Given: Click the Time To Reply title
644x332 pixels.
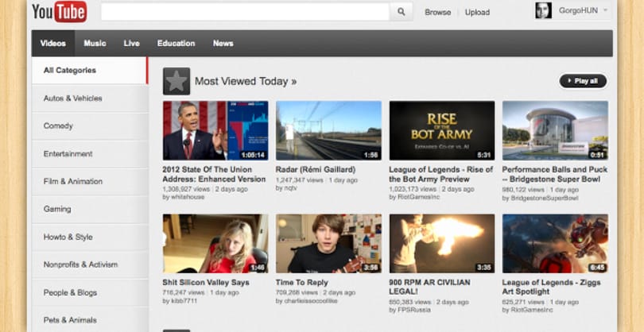Looking at the screenshot, I should [x=302, y=282].
